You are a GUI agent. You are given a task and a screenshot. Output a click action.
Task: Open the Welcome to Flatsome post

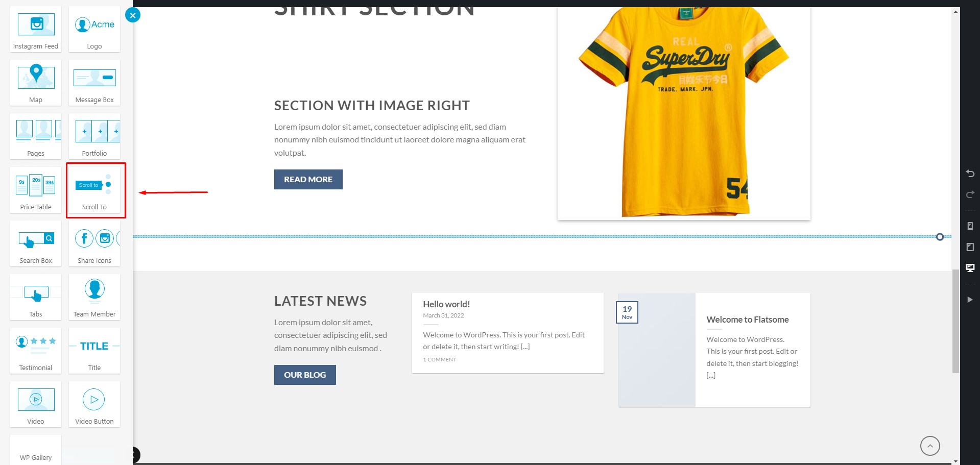748,320
